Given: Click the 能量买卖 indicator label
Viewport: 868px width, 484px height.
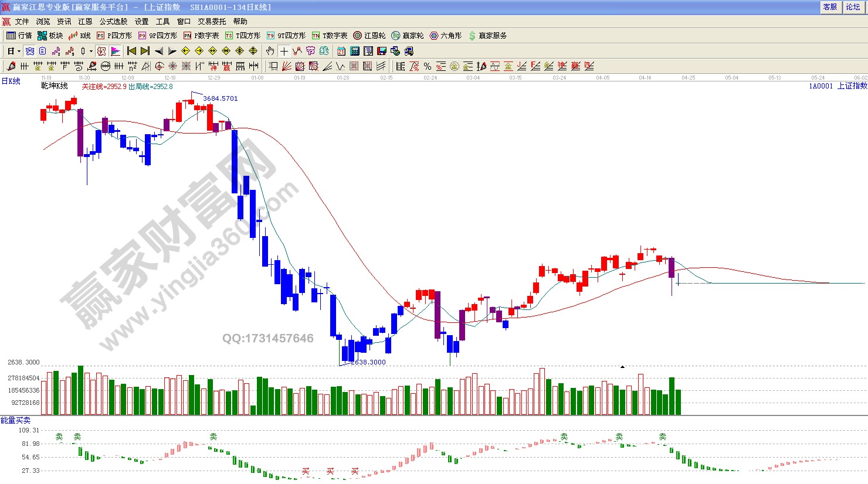Looking at the screenshot, I should point(15,420).
